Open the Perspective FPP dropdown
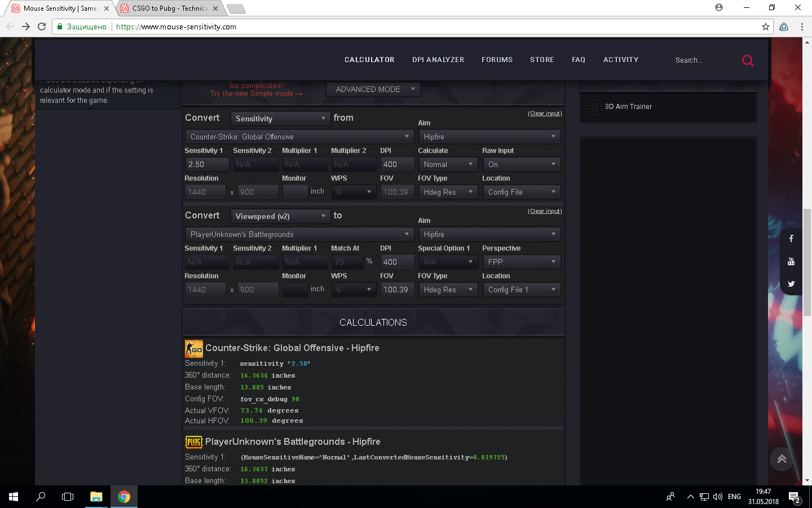The width and height of the screenshot is (812, 508). click(x=522, y=262)
